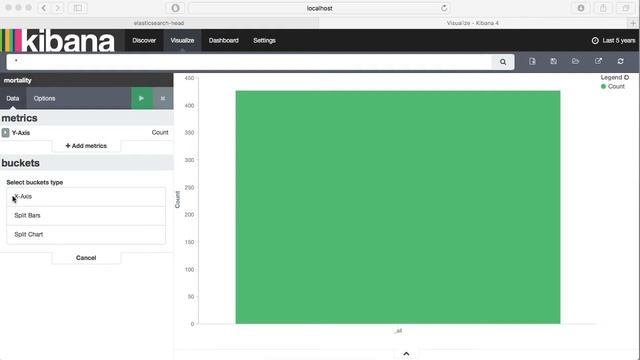Click the refresh icon in toolbar

[620, 61]
